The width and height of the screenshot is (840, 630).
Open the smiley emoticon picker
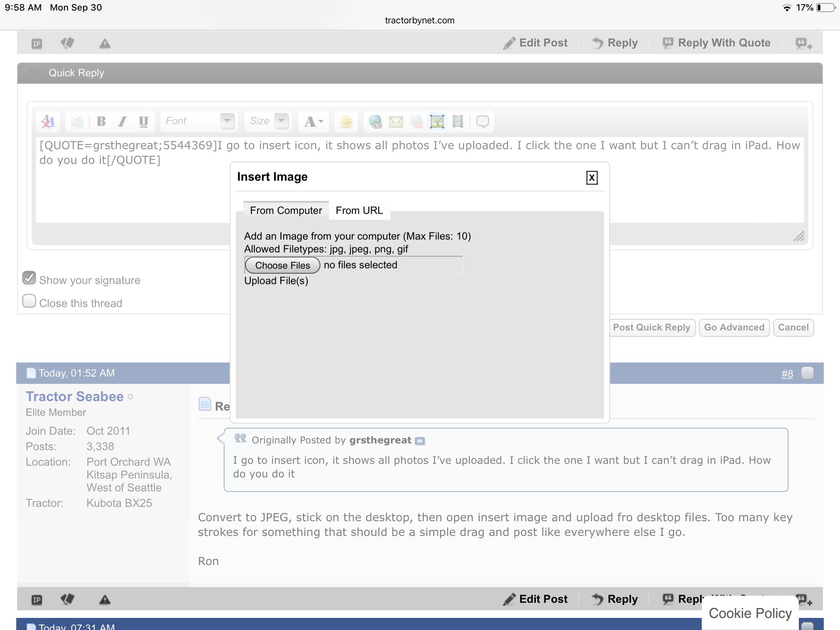(346, 122)
